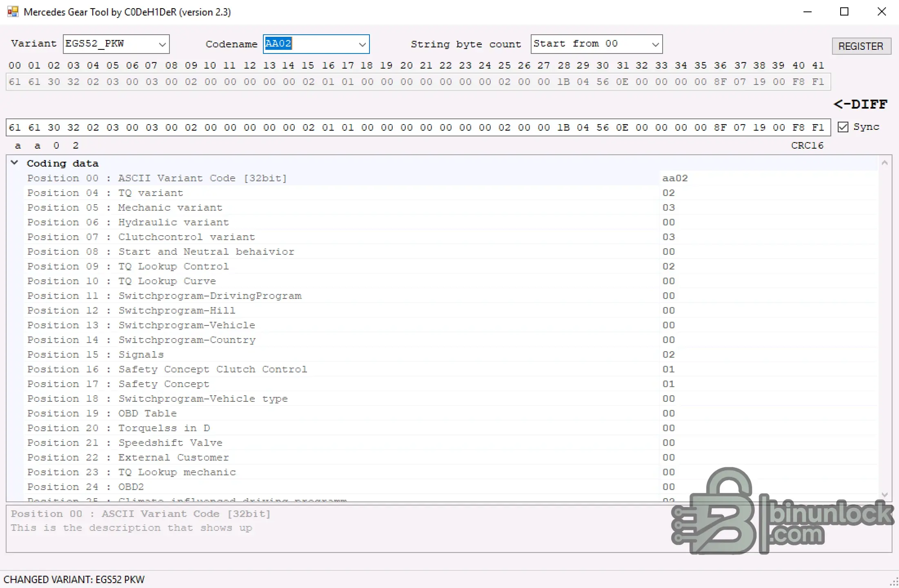Collapse the Coding data group

(x=14, y=163)
